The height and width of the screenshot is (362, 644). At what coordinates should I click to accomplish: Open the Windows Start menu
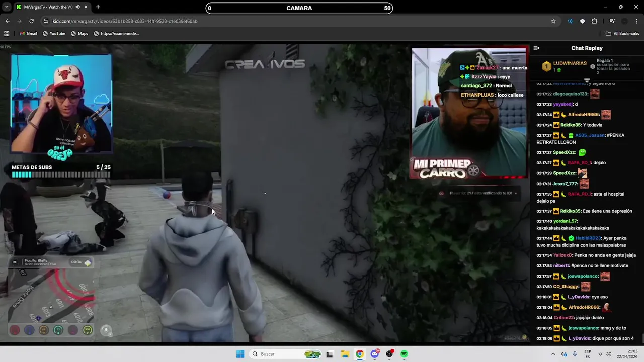click(240, 354)
